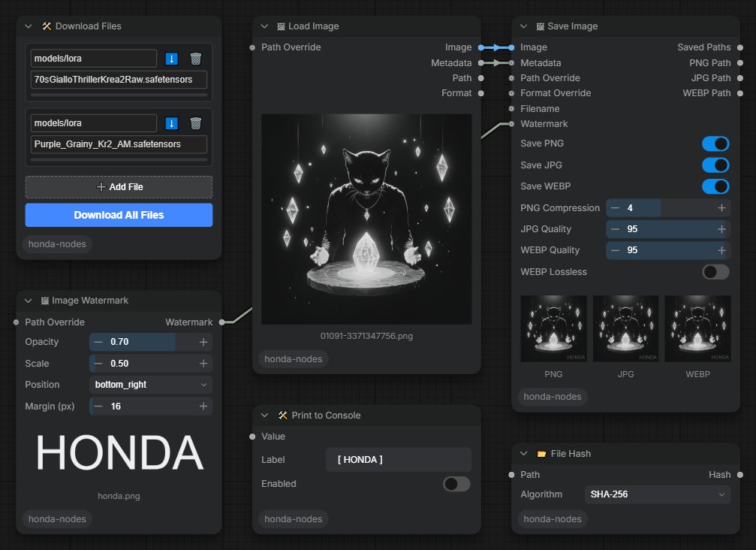Enable the WEBP Lossless switch
The width and height of the screenshot is (756, 550).
point(715,272)
